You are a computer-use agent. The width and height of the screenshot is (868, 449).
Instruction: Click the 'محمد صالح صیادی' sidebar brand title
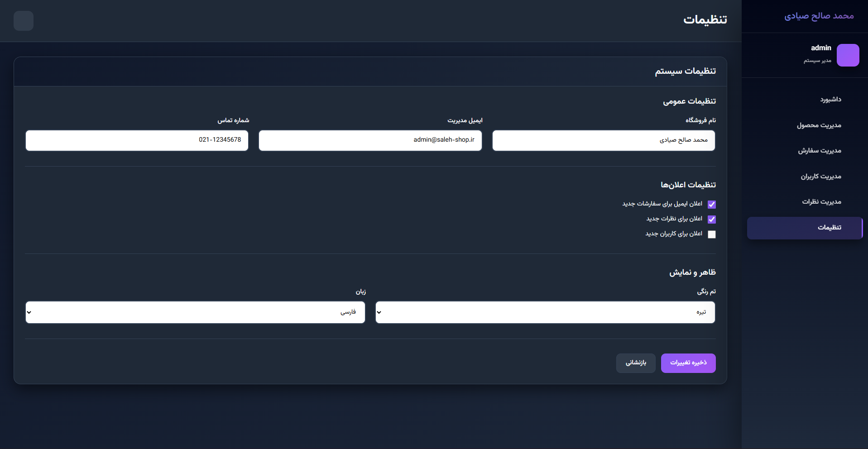coord(819,16)
